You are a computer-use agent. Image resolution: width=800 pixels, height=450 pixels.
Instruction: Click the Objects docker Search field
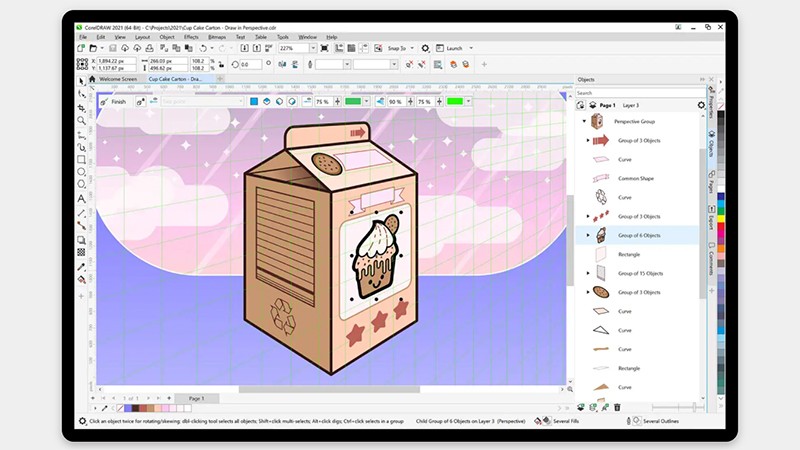[640, 93]
